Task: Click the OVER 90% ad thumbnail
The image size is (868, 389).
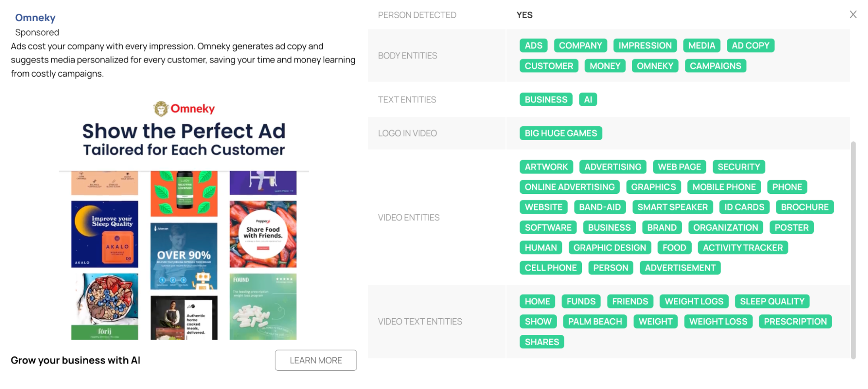Action: point(184,256)
